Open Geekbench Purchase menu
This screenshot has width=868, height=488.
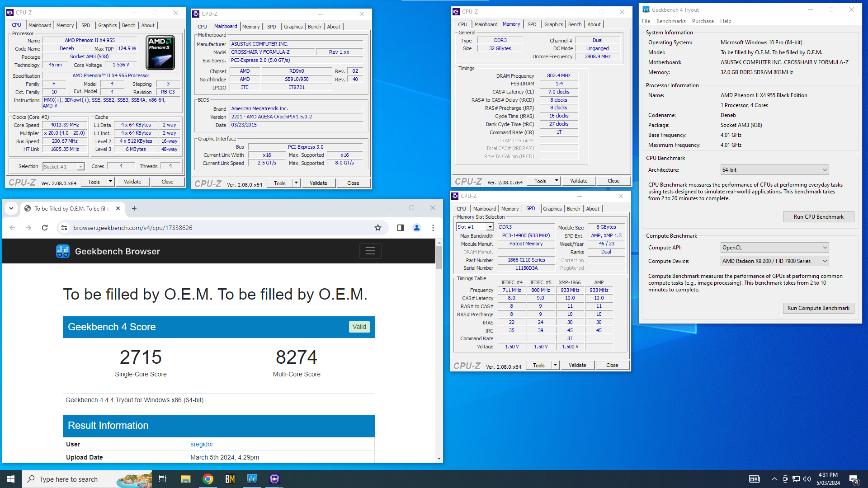click(x=703, y=21)
